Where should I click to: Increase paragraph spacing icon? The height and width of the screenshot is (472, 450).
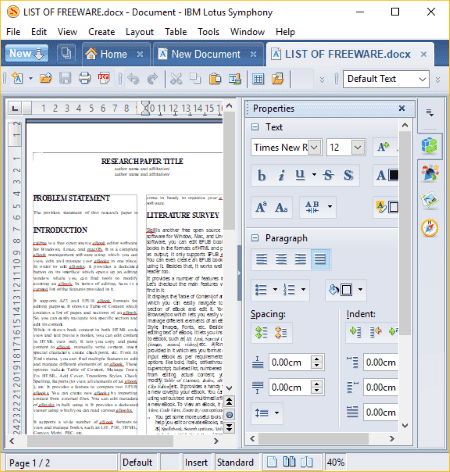point(261,332)
